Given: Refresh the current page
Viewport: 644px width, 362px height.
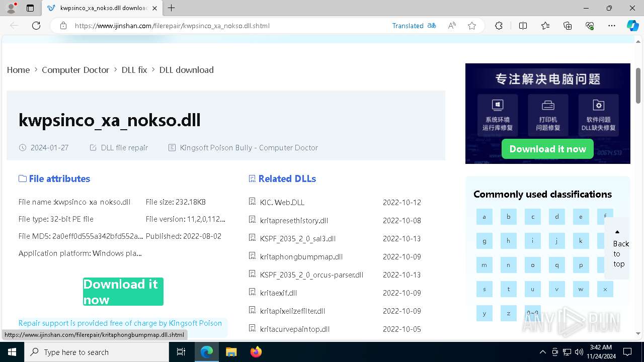Looking at the screenshot, I should [x=36, y=26].
